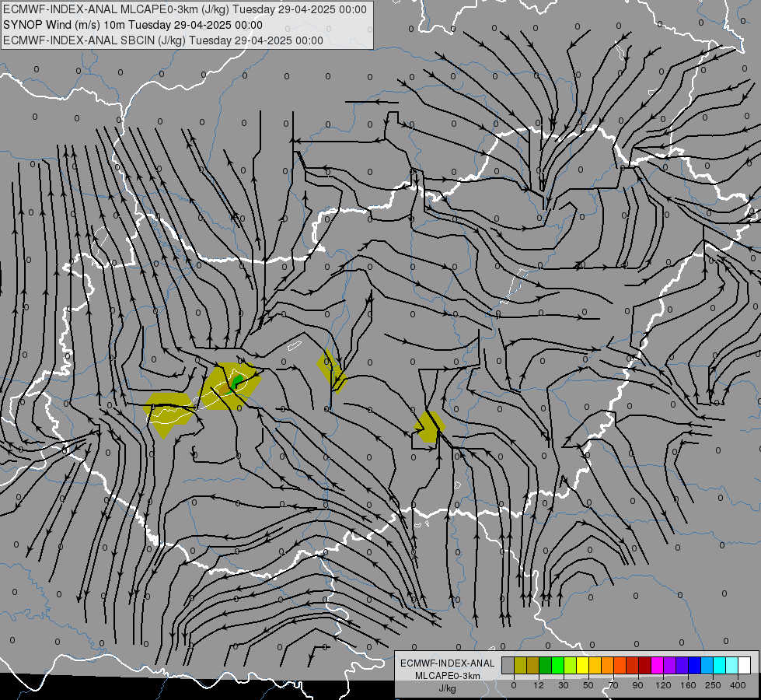This screenshot has width=761, height=700.
Task: Choose the sky blue swatch left of 250
Action: [x=707, y=665]
